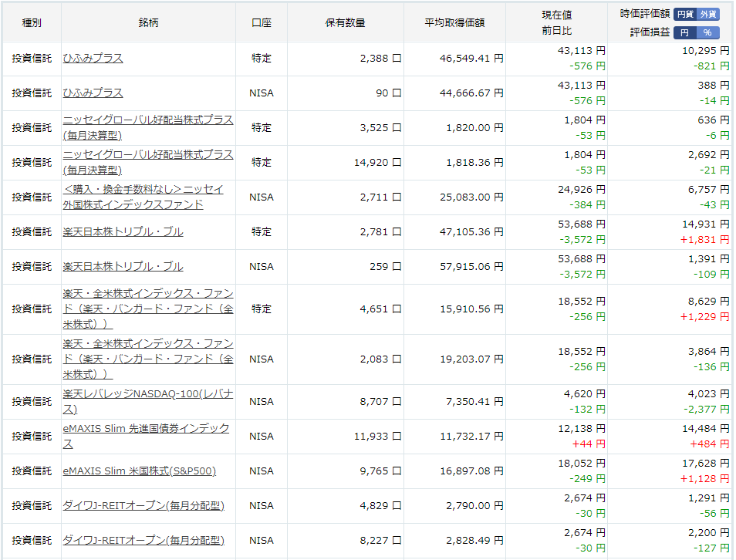736x560 pixels.
Task: Select current price 4,620 円
Action: [x=585, y=394]
